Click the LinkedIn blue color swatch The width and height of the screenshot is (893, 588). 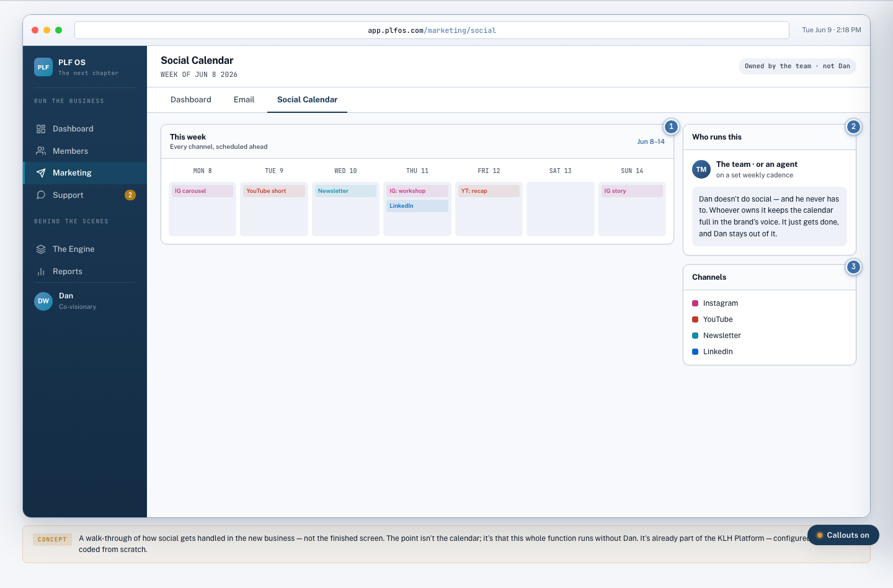coord(695,352)
